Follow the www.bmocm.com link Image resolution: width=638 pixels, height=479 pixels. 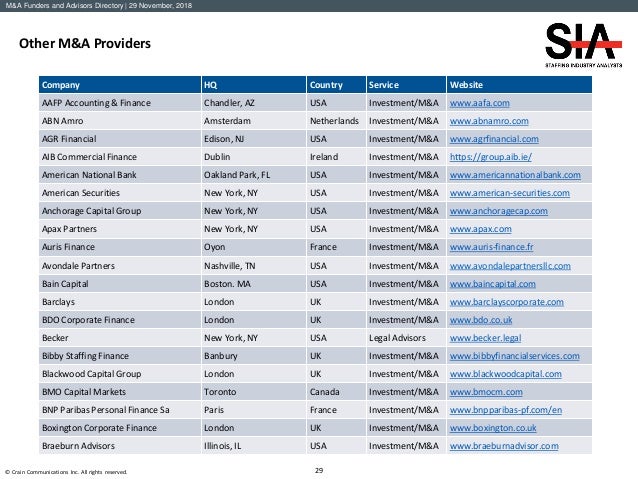[x=486, y=392]
